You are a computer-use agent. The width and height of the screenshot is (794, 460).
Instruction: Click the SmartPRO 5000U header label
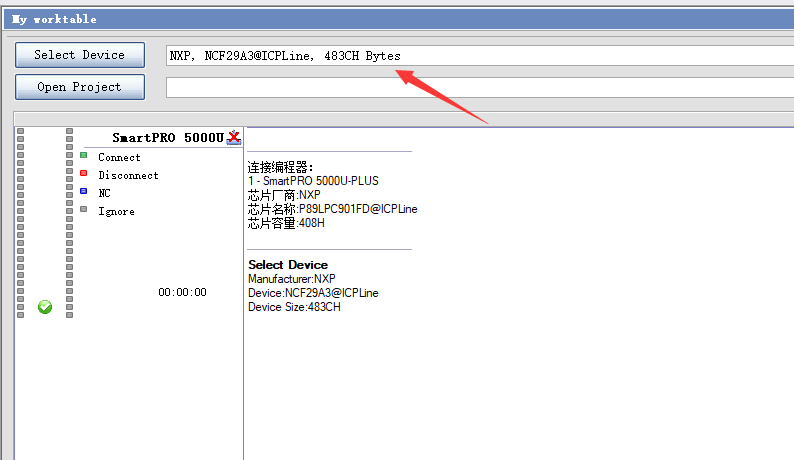coord(168,138)
